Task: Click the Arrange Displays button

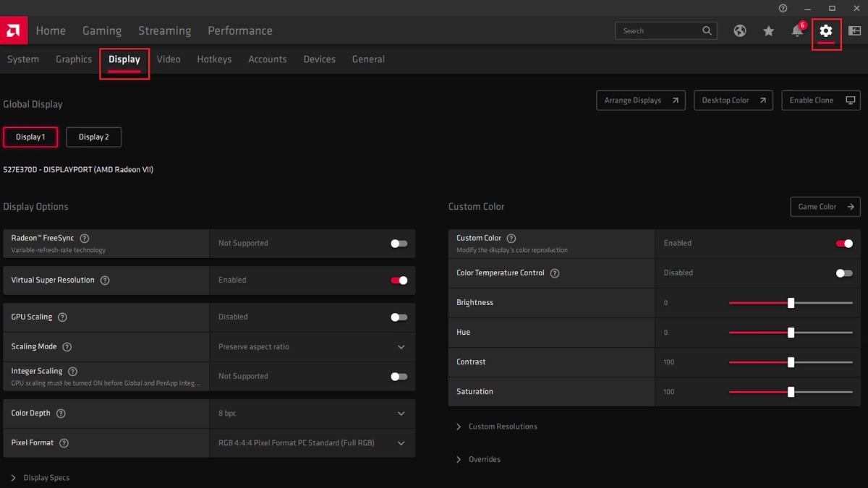Action: [x=641, y=100]
